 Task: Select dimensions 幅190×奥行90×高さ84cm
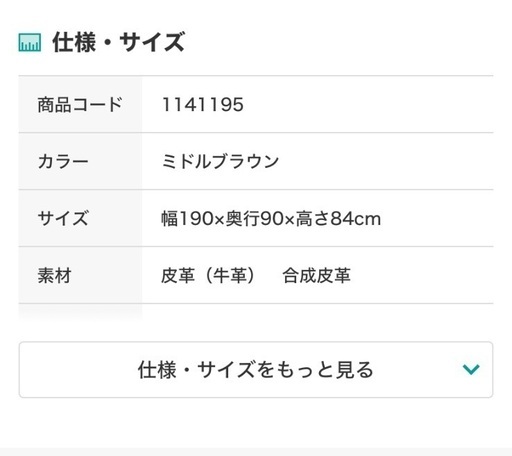coord(271,219)
